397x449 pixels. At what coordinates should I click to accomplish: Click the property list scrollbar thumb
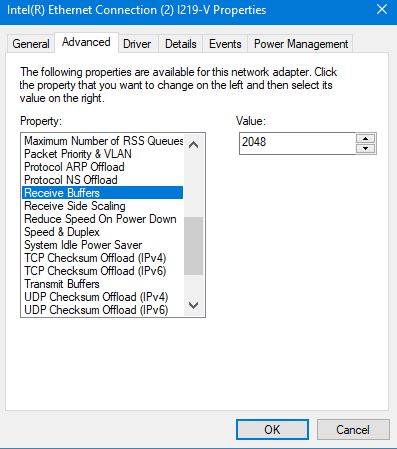pos(193,246)
